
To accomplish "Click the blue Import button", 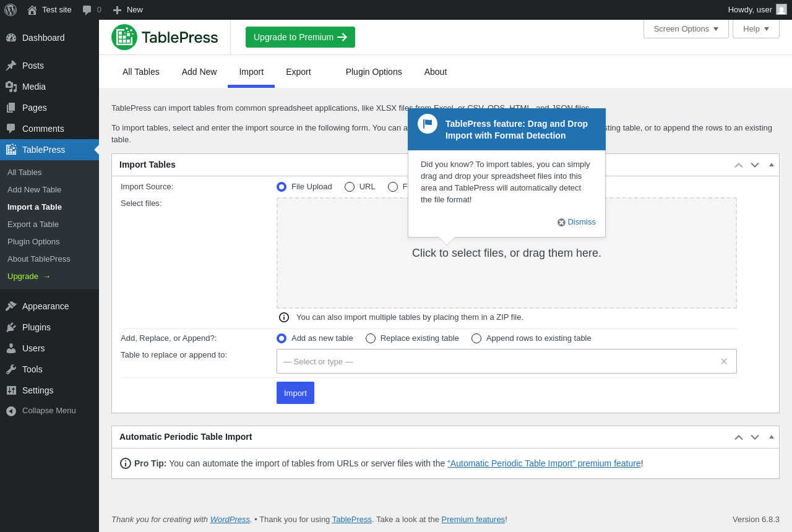I will 295,393.
